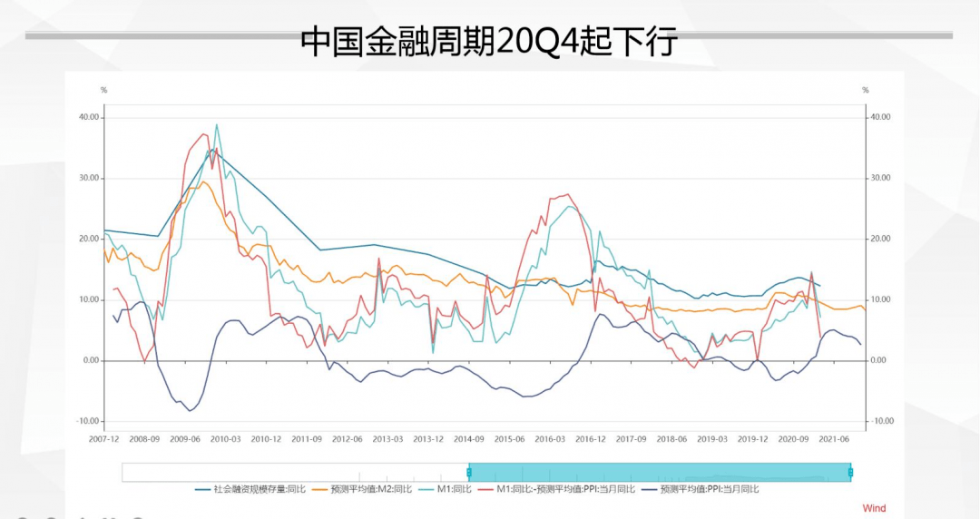The height and width of the screenshot is (519, 980).
Task: Toggle the M1:同比 legend series
Action: (x=445, y=489)
